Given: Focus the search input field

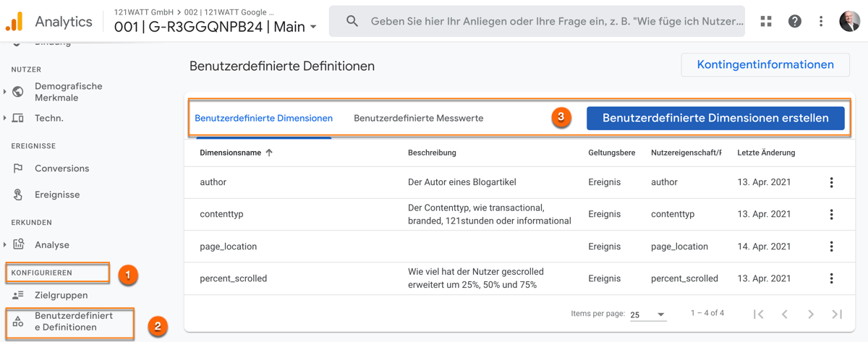Looking at the screenshot, I should click(x=537, y=22).
